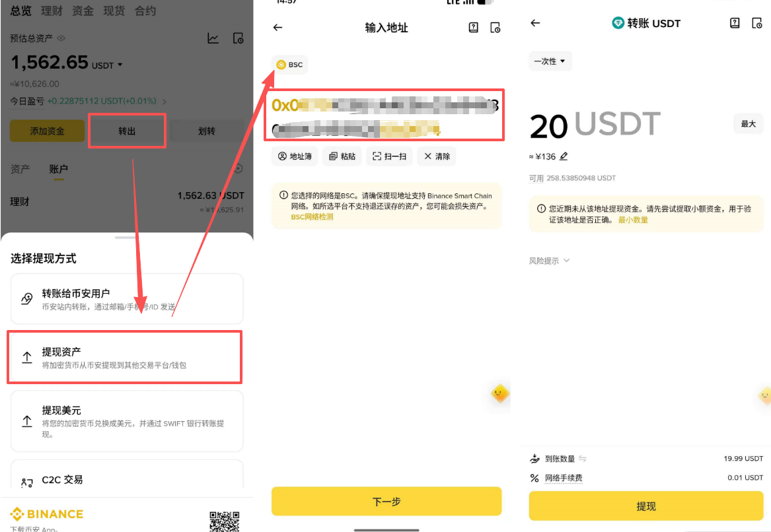Tap the 下一步 button

coord(386,502)
